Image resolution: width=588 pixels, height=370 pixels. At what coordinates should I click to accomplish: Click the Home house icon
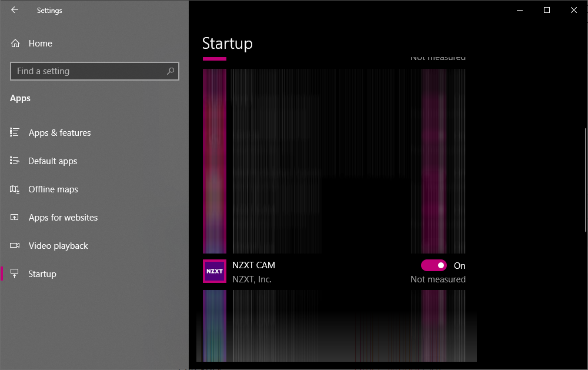point(15,43)
